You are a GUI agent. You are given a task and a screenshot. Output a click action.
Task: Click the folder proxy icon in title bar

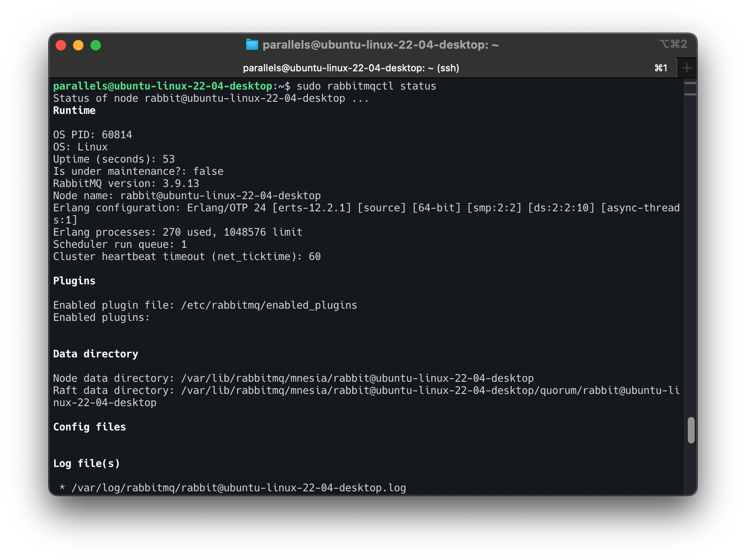point(253,44)
